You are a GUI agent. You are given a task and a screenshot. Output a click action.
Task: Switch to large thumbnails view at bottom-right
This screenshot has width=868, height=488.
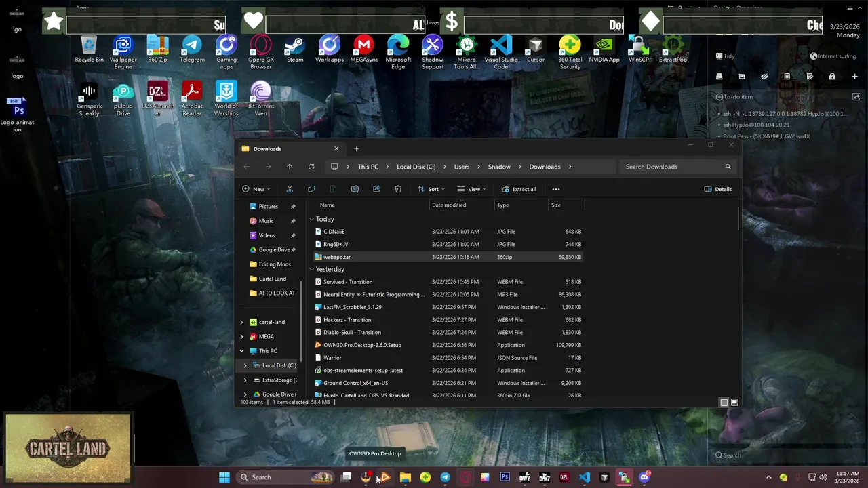[734, 402]
